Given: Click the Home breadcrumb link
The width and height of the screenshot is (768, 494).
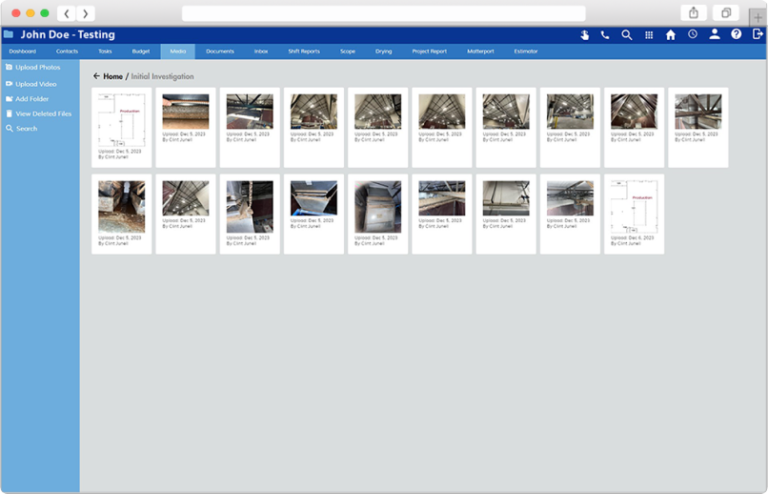Looking at the screenshot, I should (113, 76).
